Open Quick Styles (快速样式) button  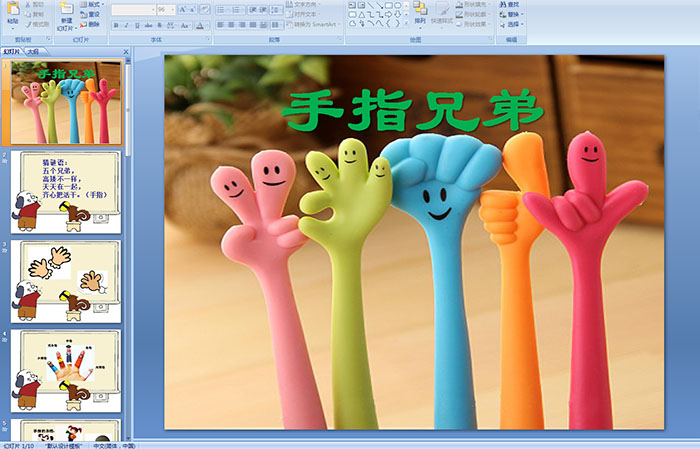click(442, 14)
